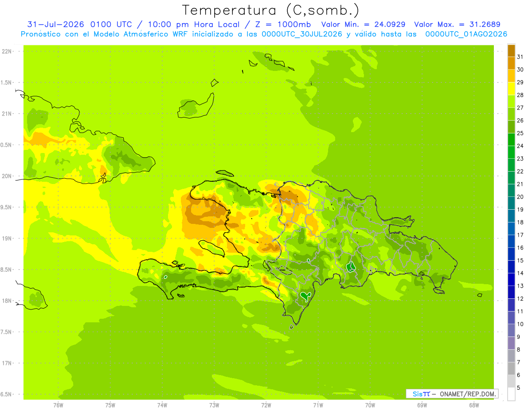Click the colorbar label '11'
Viewport: 532px width, 411px height.
pyautogui.click(x=520, y=311)
